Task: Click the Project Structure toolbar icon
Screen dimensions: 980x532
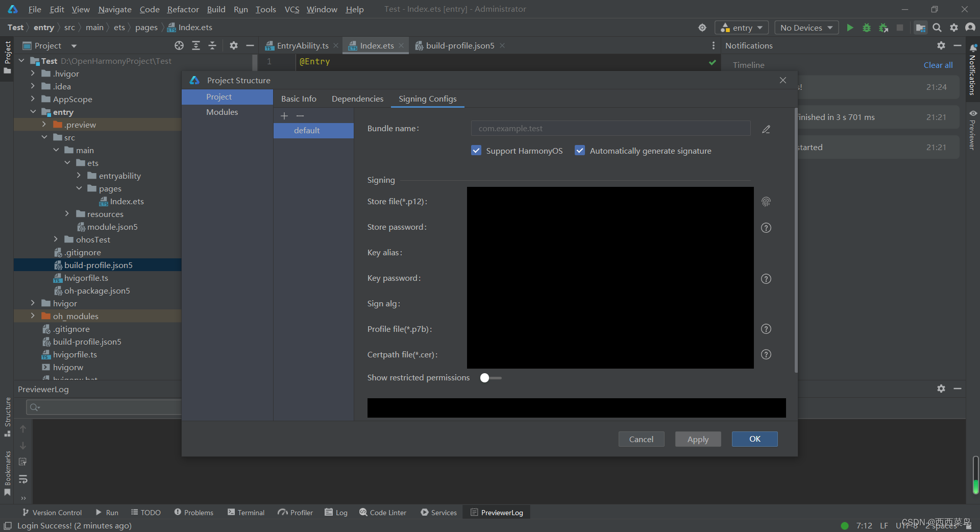Action: click(x=920, y=28)
